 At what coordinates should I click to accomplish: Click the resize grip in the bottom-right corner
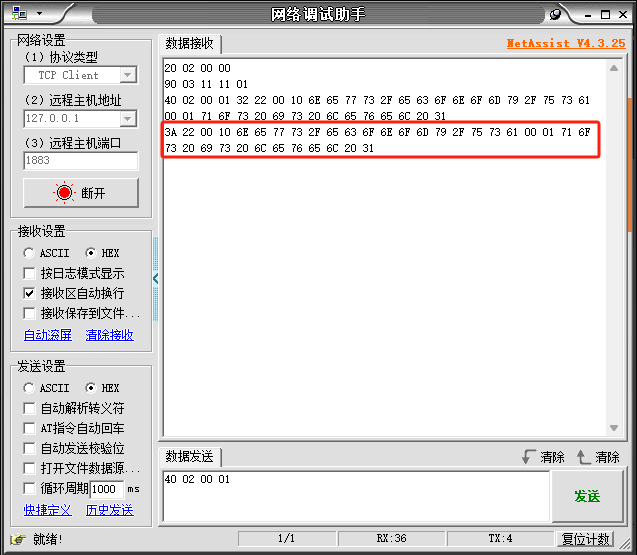[x=624, y=542]
